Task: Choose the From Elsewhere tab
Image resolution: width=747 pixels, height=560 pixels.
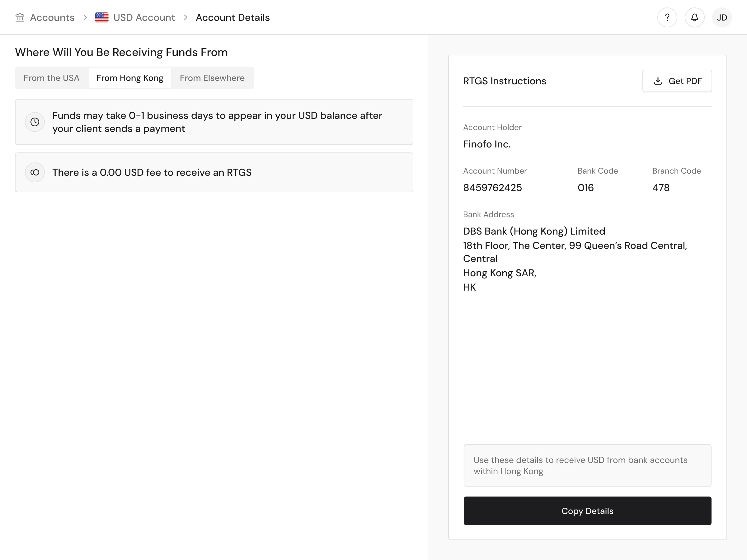Action: pyautogui.click(x=212, y=78)
